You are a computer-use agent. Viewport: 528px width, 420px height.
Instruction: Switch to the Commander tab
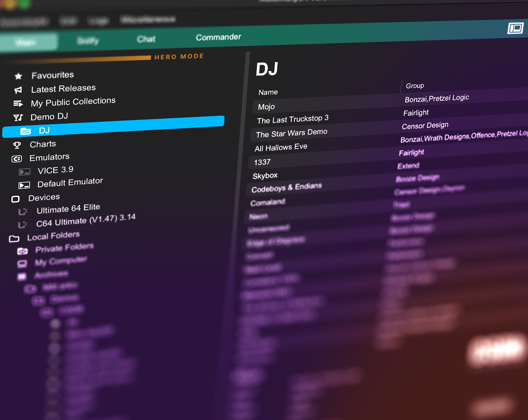click(x=218, y=37)
